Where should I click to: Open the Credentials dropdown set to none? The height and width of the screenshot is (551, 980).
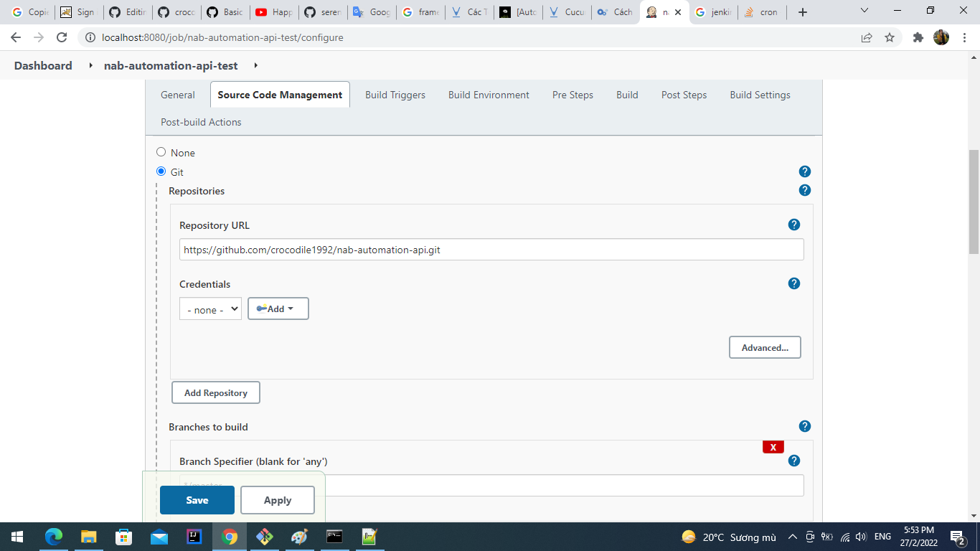pyautogui.click(x=210, y=309)
